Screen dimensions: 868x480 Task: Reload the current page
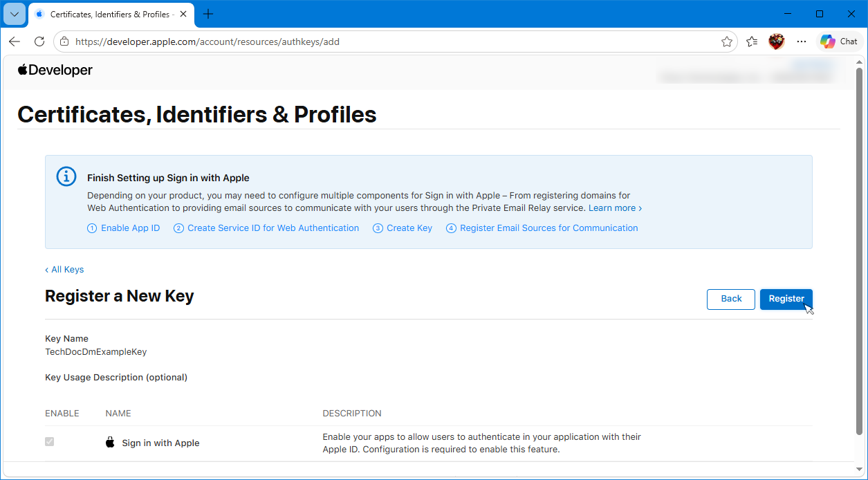click(39, 41)
